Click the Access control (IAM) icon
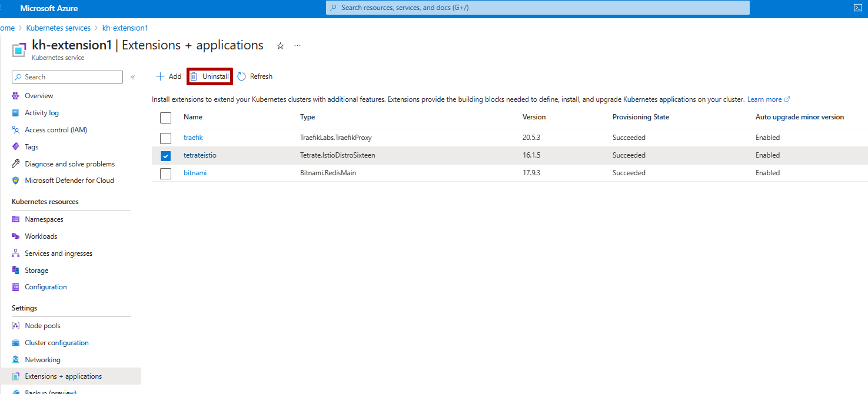This screenshot has height=394, width=868. 16,130
